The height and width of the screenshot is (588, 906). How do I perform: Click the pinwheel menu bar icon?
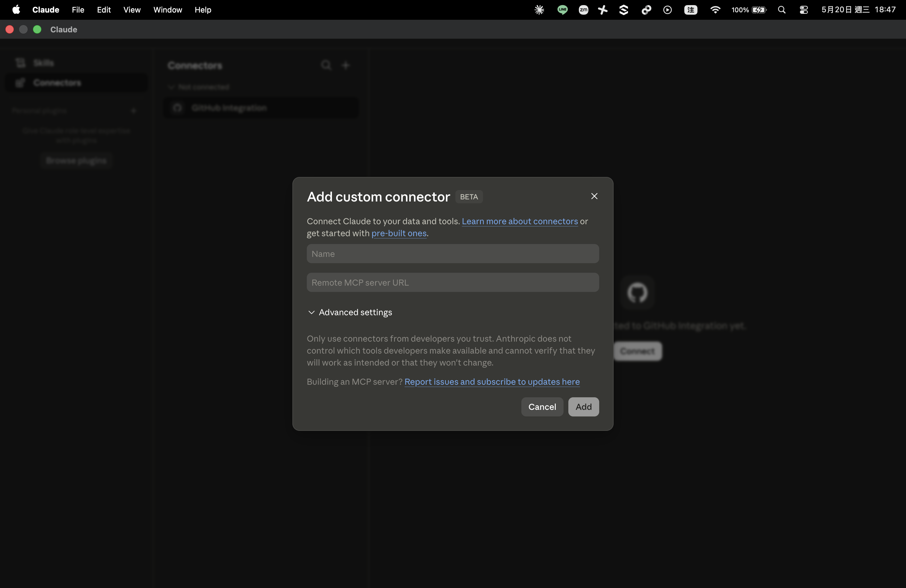click(603, 10)
